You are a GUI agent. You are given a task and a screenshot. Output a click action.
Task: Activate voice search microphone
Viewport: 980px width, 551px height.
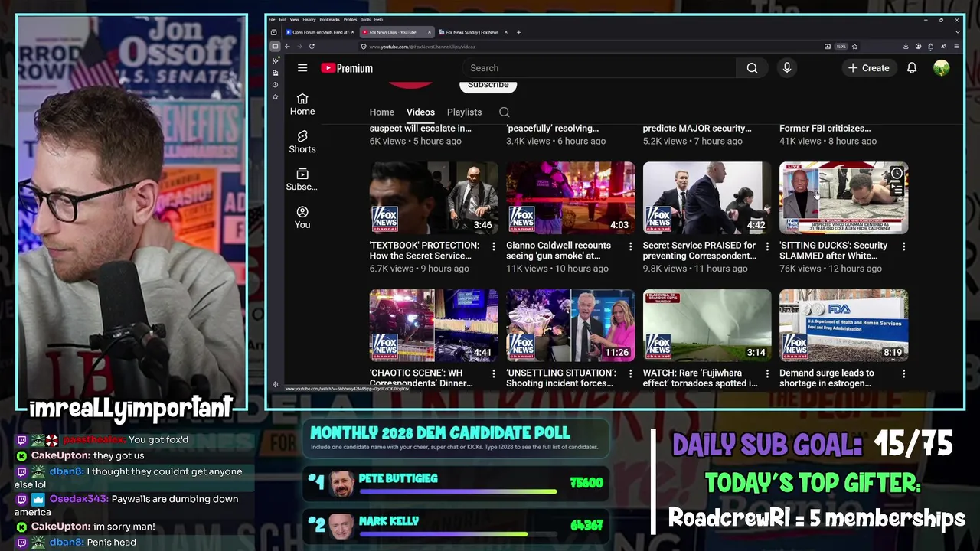(x=786, y=68)
